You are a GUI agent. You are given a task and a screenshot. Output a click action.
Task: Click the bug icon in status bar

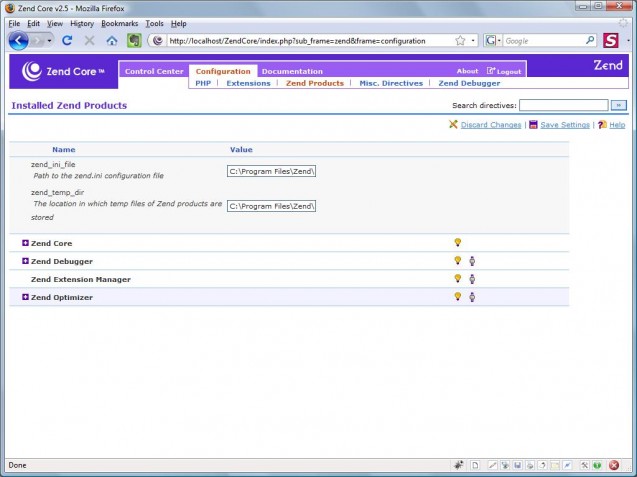click(459, 465)
